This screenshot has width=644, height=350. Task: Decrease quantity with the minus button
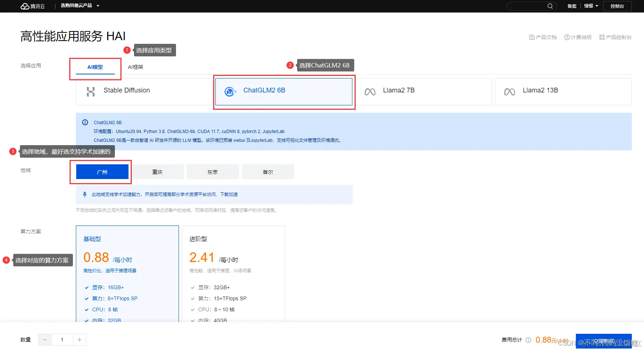pyautogui.click(x=45, y=340)
